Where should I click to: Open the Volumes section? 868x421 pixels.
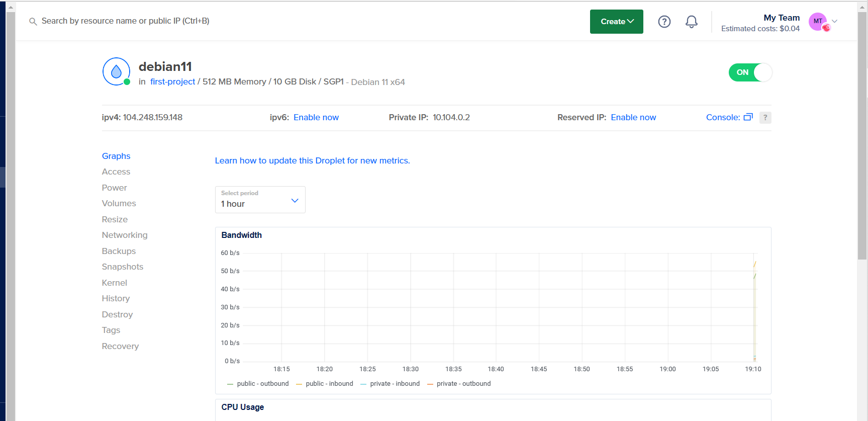point(119,203)
